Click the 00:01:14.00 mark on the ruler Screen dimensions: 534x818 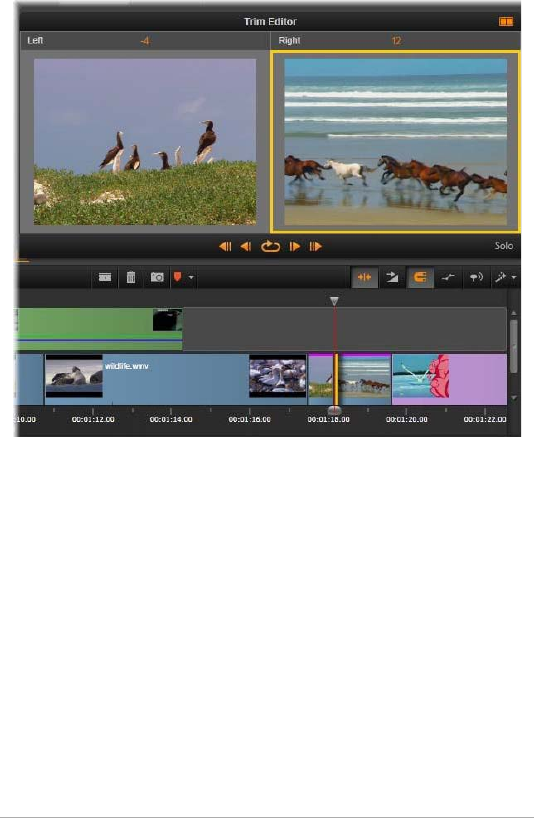(x=171, y=419)
